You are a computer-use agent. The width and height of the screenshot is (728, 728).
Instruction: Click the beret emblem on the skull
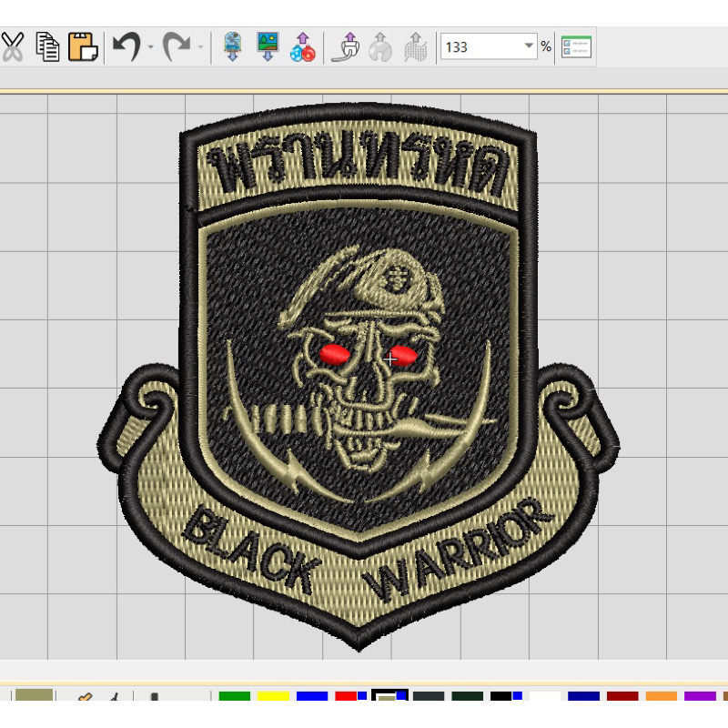pos(399,279)
